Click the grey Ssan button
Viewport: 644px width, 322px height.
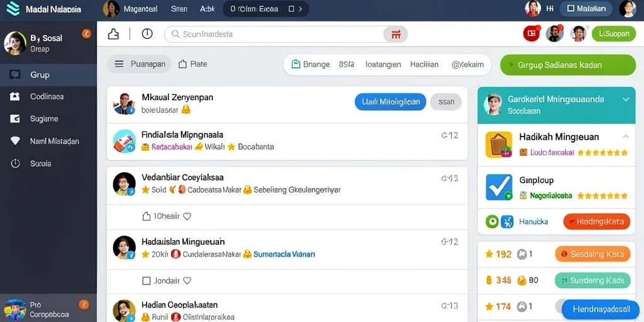click(446, 101)
